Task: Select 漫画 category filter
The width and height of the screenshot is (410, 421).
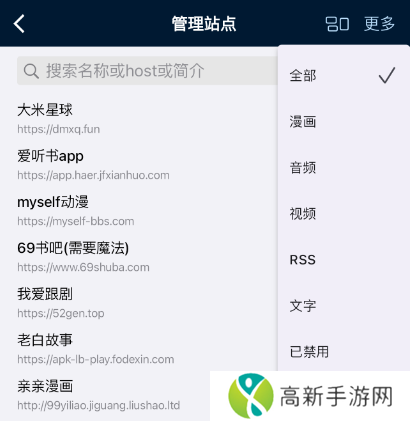Action: pyautogui.click(x=343, y=122)
